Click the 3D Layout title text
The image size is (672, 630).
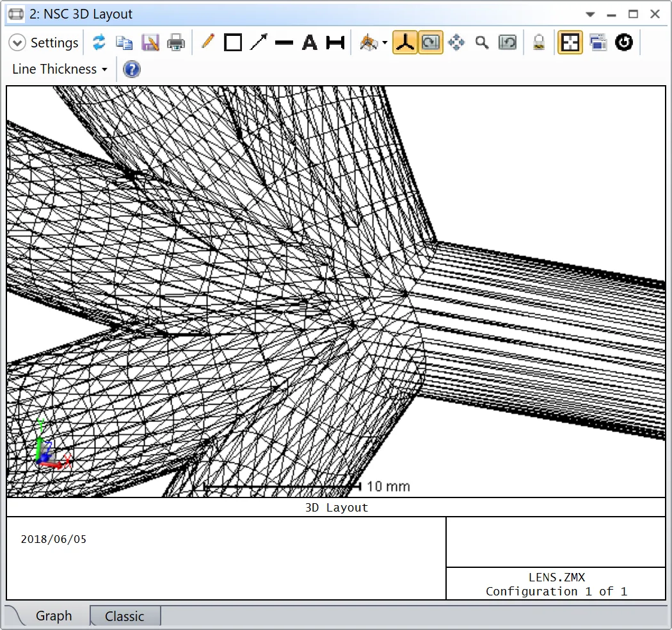point(337,507)
